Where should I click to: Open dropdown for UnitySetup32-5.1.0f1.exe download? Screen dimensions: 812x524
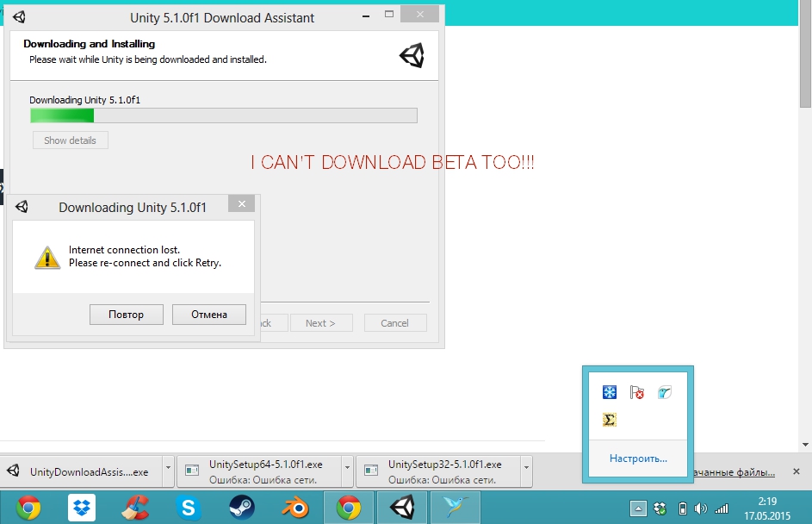(526, 472)
